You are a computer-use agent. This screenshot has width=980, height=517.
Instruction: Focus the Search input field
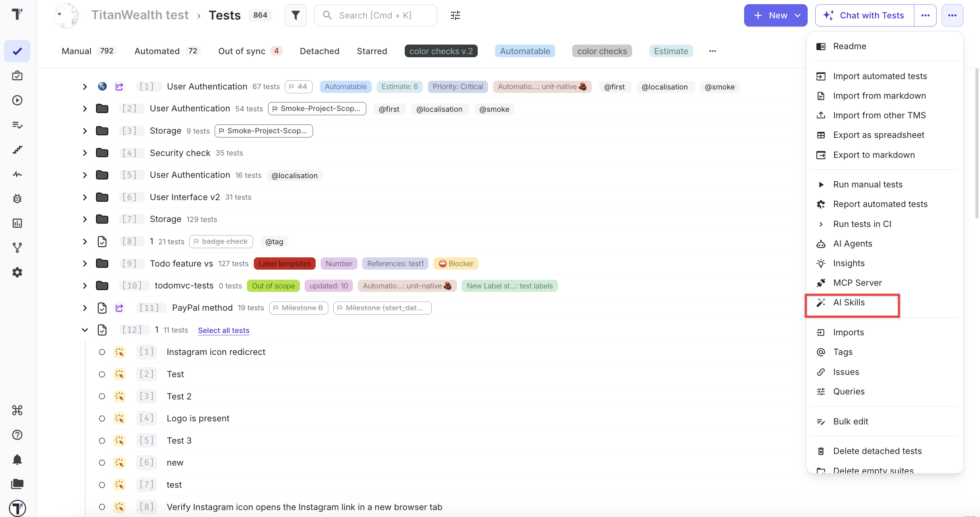376,15
